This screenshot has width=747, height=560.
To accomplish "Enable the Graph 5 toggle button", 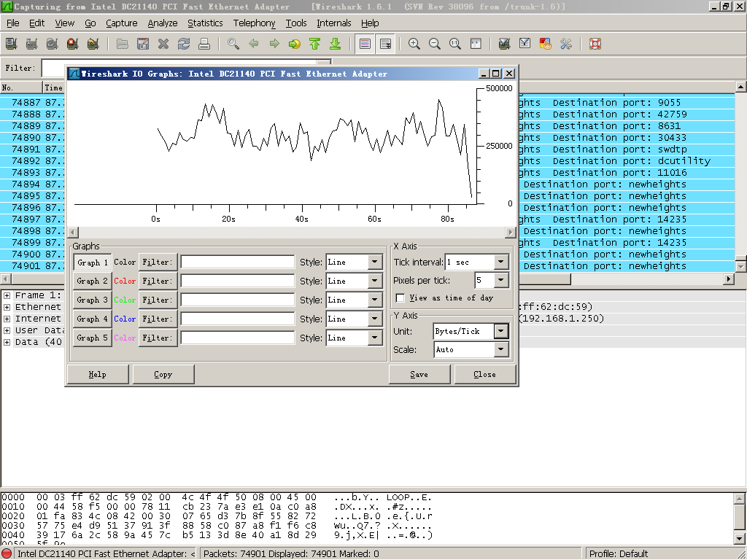I will [x=93, y=338].
